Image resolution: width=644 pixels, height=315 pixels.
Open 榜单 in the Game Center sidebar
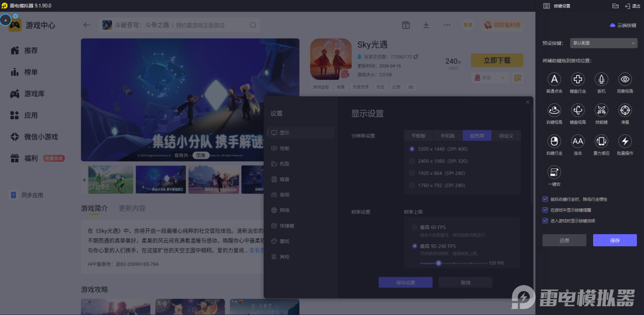click(x=31, y=72)
